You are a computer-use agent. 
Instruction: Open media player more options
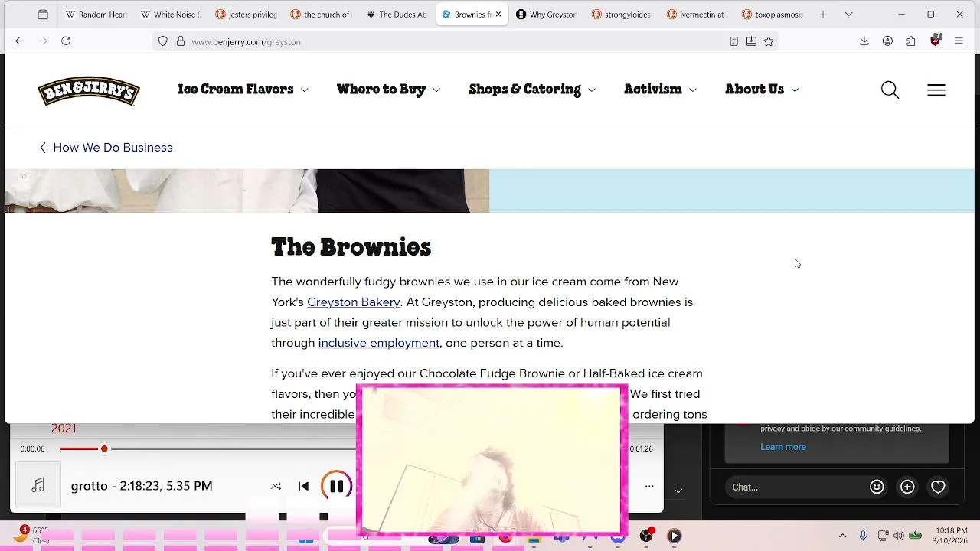(x=649, y=486)
